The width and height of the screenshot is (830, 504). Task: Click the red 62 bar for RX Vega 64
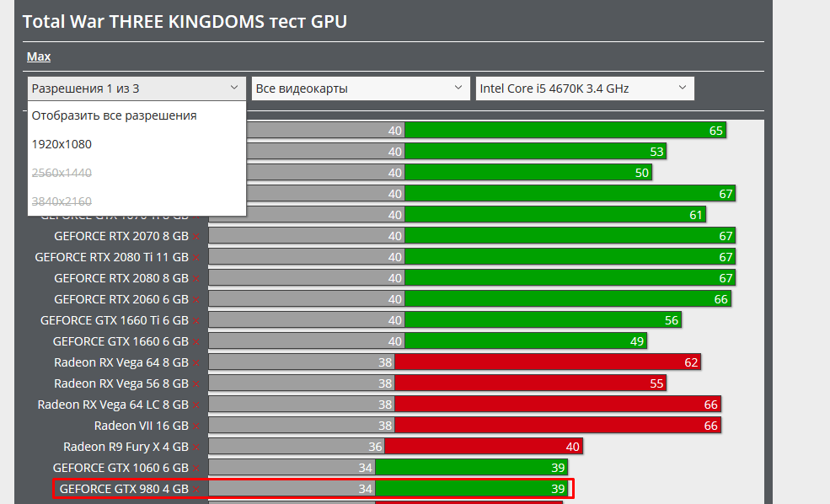[548, 362]
